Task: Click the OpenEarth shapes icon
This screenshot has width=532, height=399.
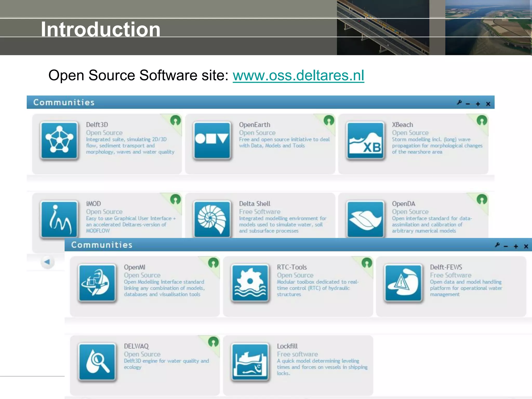Action: (212, 141)
